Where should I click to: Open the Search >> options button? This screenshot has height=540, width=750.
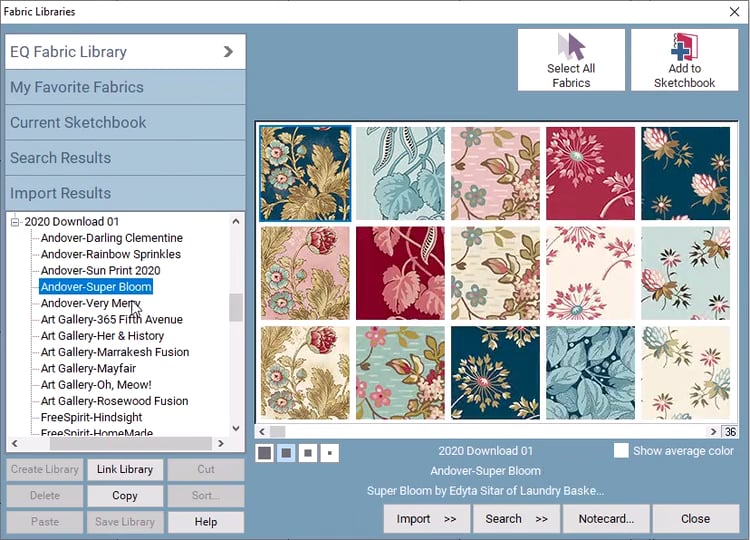coord(516,518)
